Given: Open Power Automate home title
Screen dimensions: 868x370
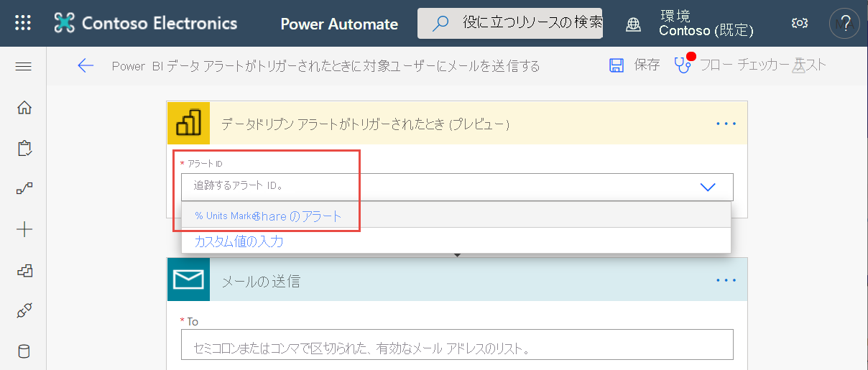Looking at the screenshot, I should [339, 24].
